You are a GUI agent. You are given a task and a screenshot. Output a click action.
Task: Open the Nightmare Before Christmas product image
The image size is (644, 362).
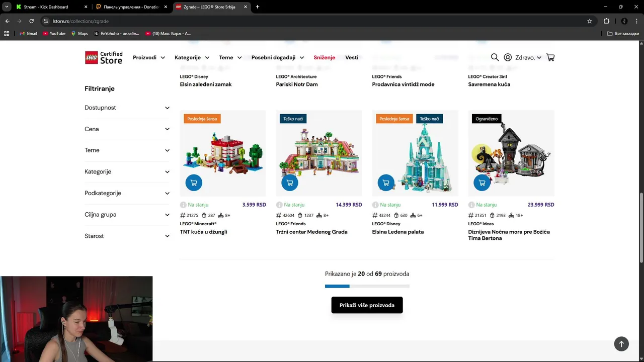[x=511, y=153]
